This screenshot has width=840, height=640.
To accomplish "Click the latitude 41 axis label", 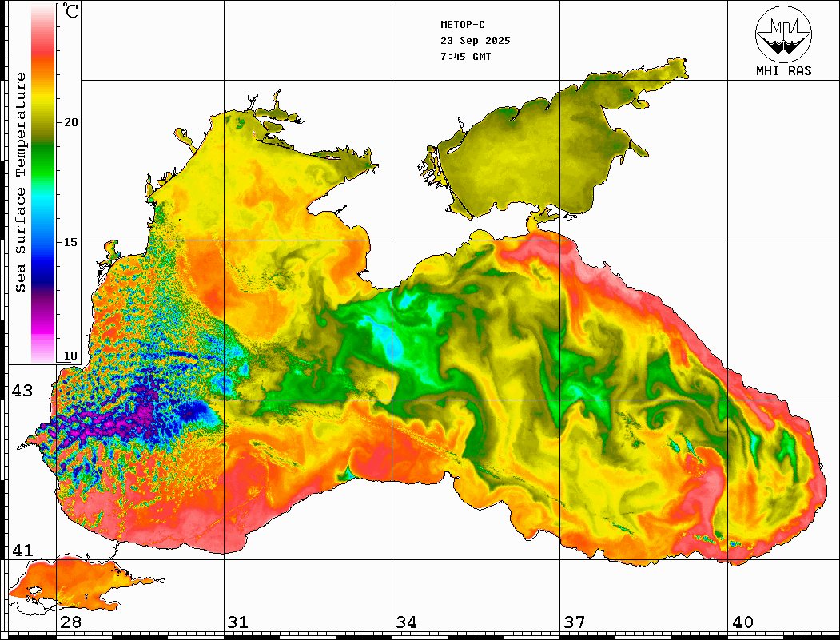I will point(21,551).
